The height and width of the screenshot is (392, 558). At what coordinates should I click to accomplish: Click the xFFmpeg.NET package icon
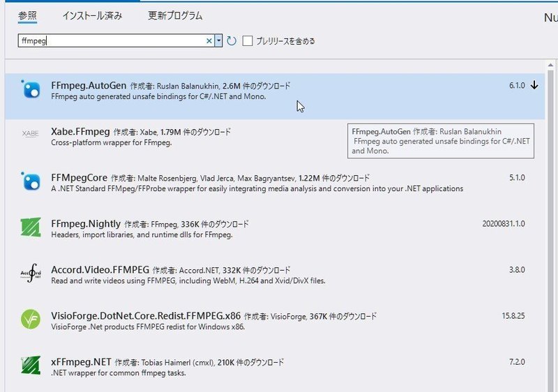click(x=31, y=365)
